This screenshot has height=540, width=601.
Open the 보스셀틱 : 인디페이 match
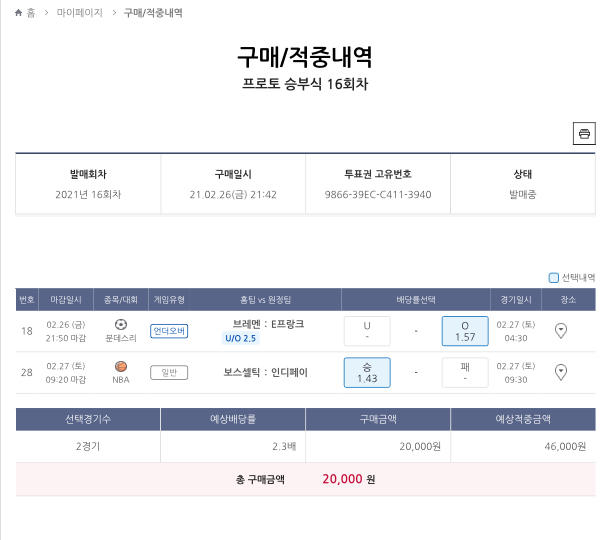266,373
